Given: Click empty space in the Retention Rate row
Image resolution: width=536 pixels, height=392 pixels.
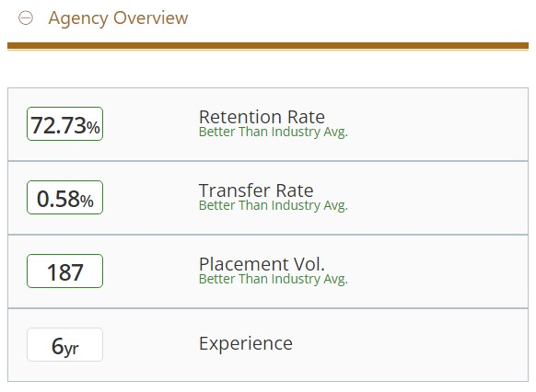Looking at the screenshot, I should coord(437,124).
